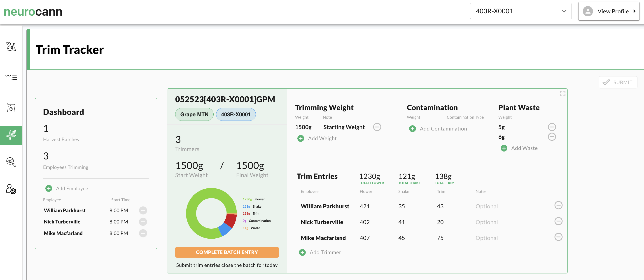Image resolution: width=644 pixels, height=280 pixels.
Task: Select the trim scissors sidebar icon
Action: pos(11,135)
